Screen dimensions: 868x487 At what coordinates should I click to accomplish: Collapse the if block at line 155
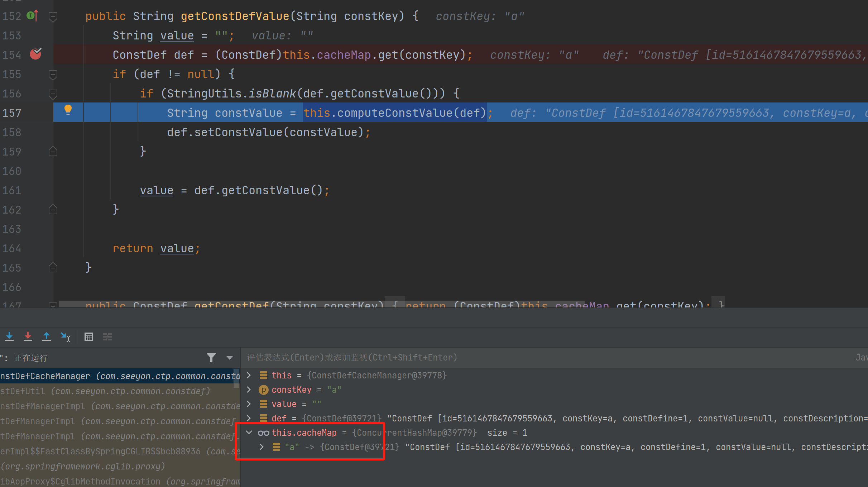coord(53,75)
